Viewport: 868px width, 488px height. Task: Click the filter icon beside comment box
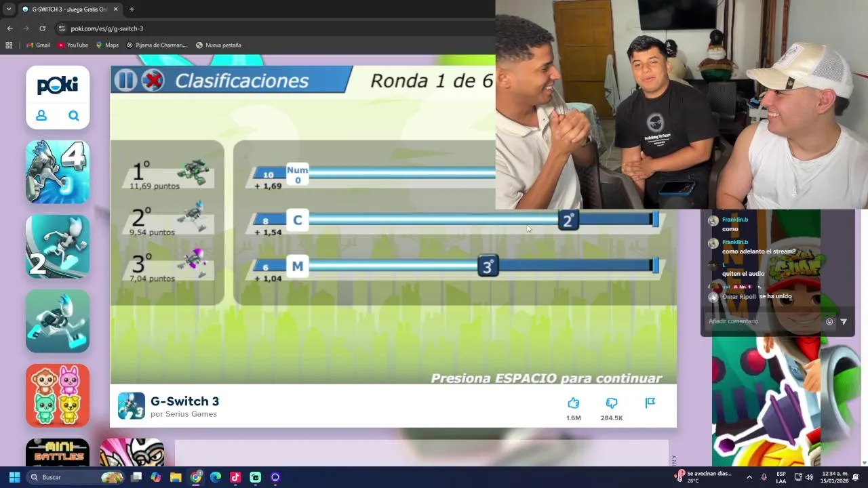[844, 322]
